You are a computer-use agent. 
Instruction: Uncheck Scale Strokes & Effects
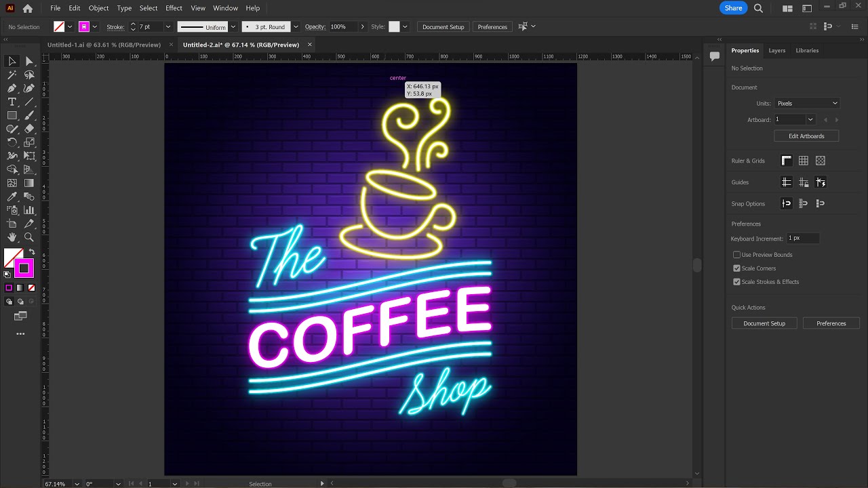(736, 282)
